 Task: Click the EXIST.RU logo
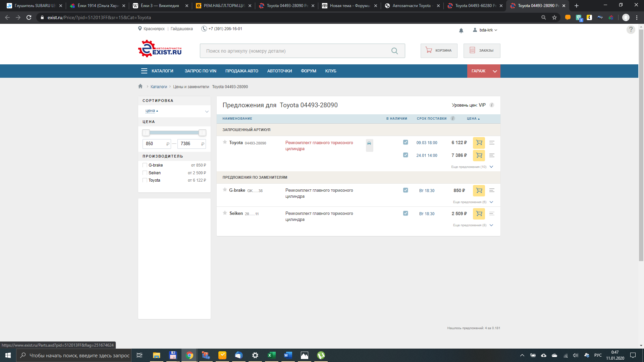(x=160, y=49)
